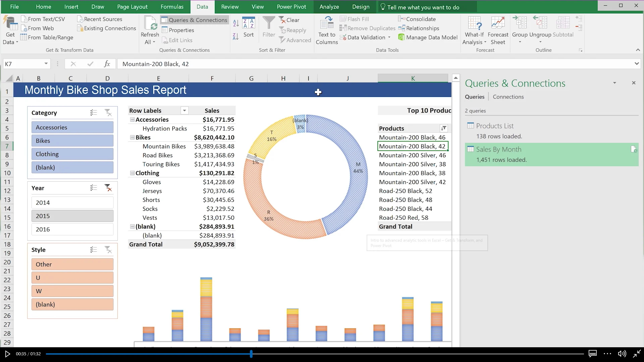This screenshot has width=644, height=362.
Task: Switch to the Formulas ribbon tab
Action: tap(172, 7)
